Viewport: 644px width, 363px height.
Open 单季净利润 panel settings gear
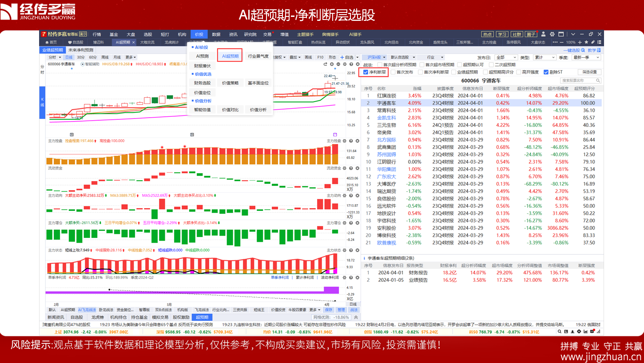coord(345,277)
